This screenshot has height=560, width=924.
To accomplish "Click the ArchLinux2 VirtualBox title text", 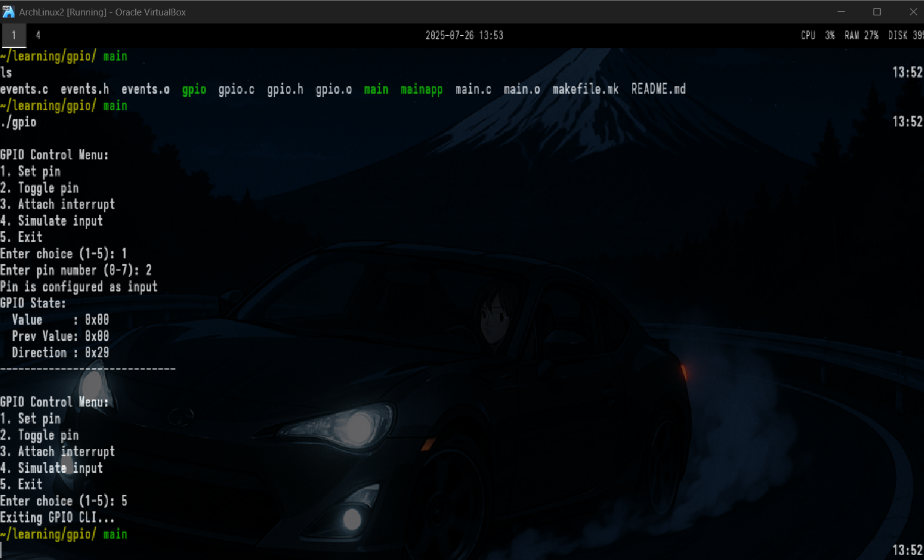I will click(103, 12).
